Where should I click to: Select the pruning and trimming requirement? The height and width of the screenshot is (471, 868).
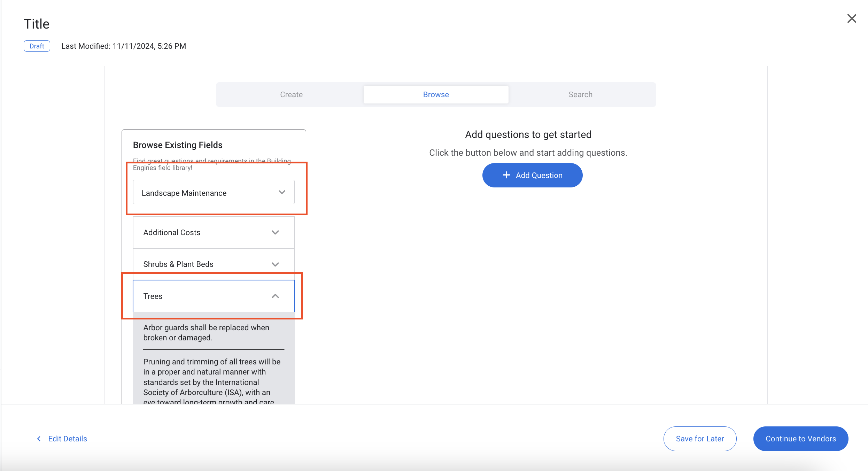212,381
